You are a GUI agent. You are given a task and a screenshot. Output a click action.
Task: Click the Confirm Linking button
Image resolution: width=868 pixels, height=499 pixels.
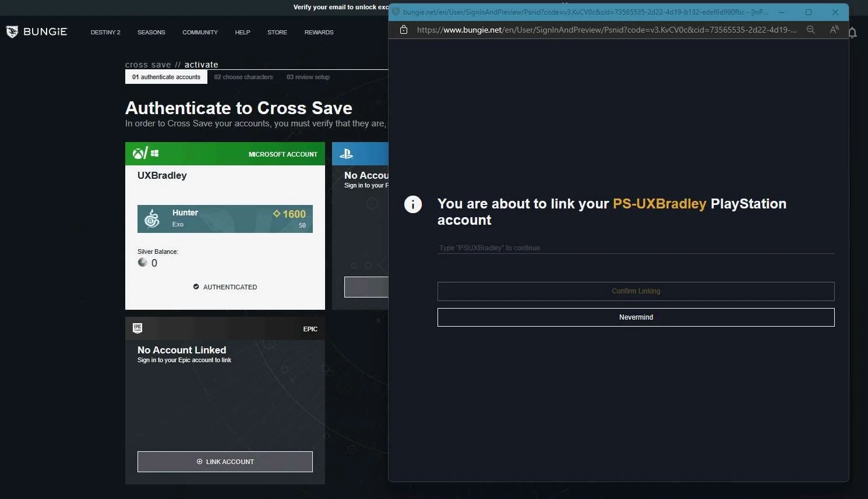pos(636,291)
